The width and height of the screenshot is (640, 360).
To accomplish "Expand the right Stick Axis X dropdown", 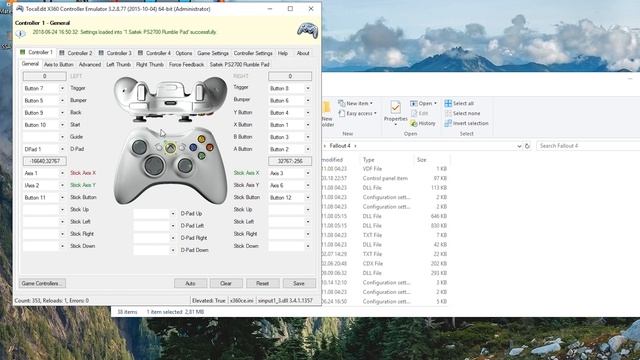I will [308, 173].
